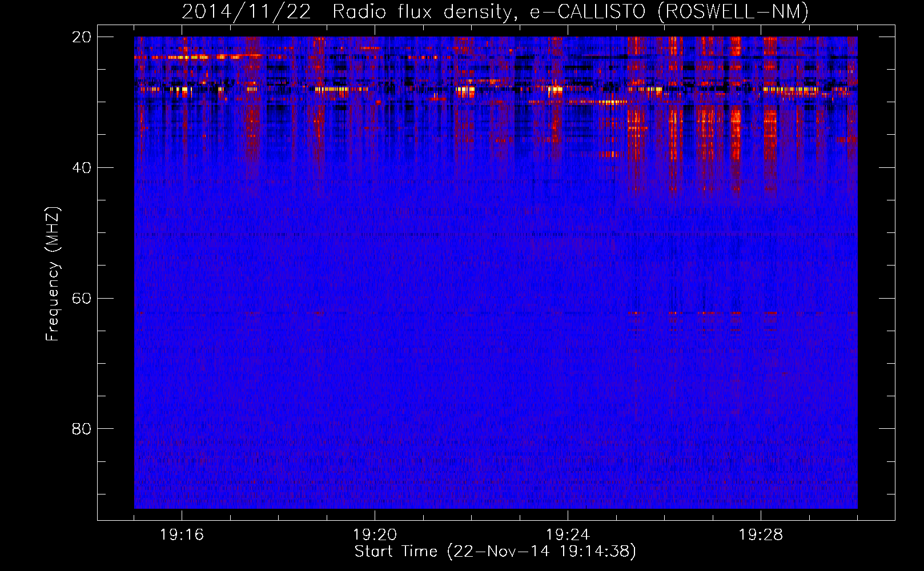
Task: Click the '19:24' time tick label
Action: (568, 535)
